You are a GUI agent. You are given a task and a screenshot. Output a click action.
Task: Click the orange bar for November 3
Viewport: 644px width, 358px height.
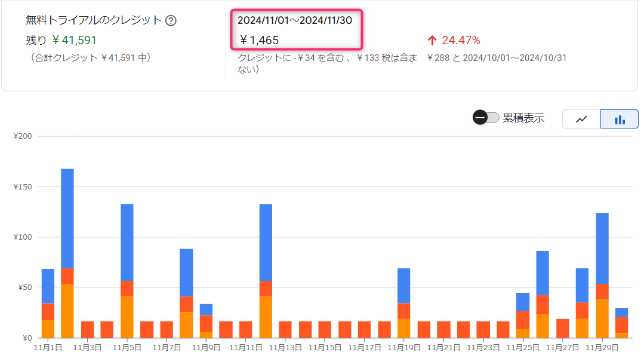[87, 329]
